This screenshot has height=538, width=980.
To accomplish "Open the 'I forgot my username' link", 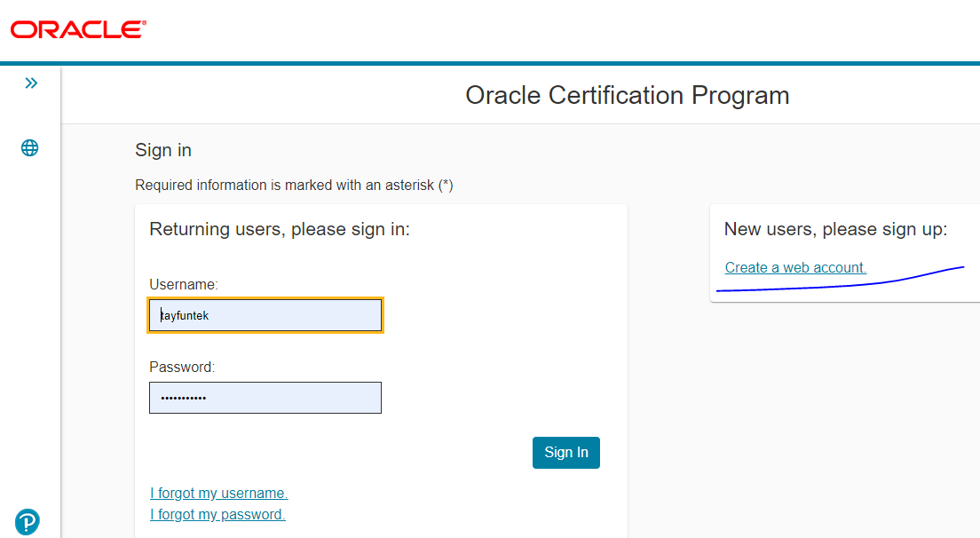I will pos(219,494).
